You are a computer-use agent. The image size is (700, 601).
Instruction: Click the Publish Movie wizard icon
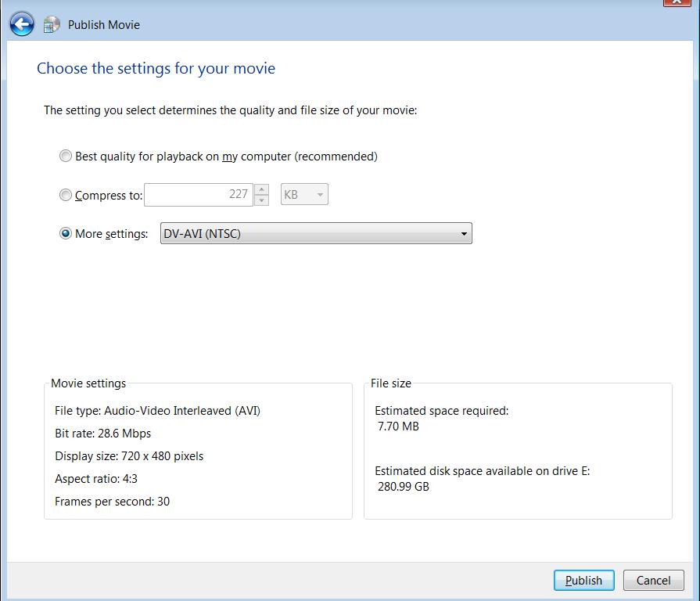pyautogui.click(x=52, y=24)
